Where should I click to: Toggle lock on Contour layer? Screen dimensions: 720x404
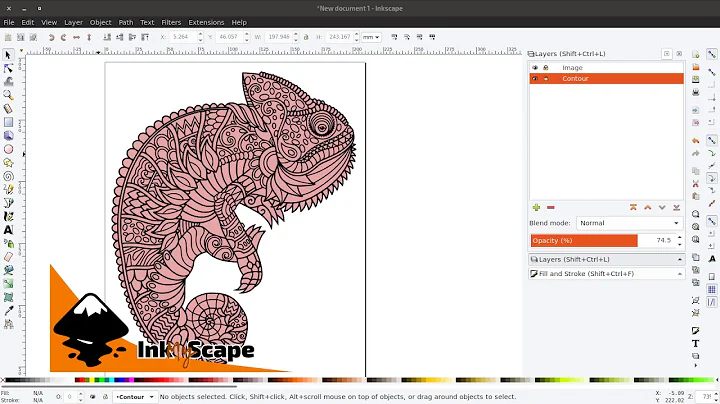(x=546, y=79)
